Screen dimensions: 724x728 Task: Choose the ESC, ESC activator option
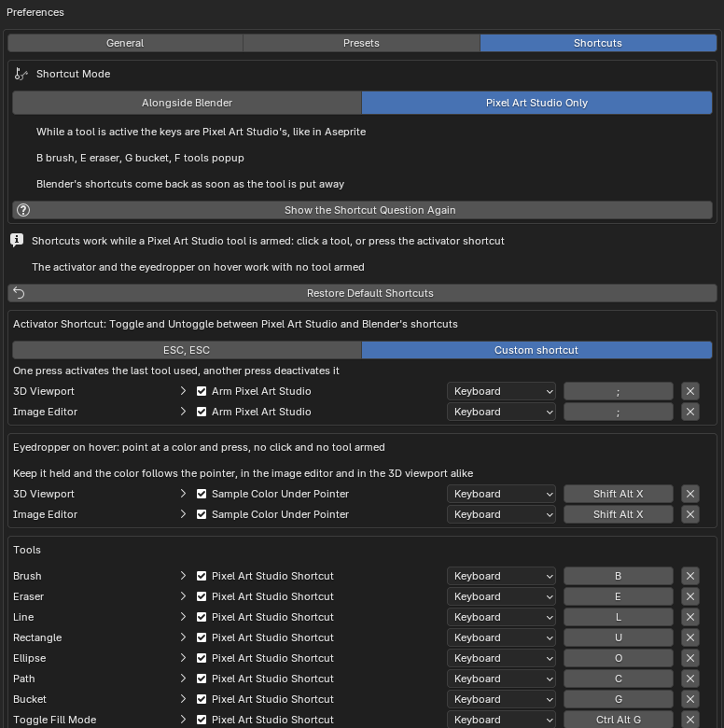(187, 350)
